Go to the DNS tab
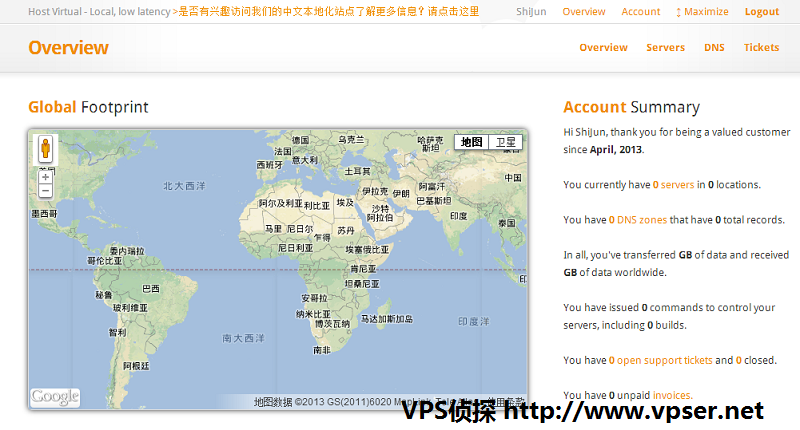800x430 pixels. (714, 47)
